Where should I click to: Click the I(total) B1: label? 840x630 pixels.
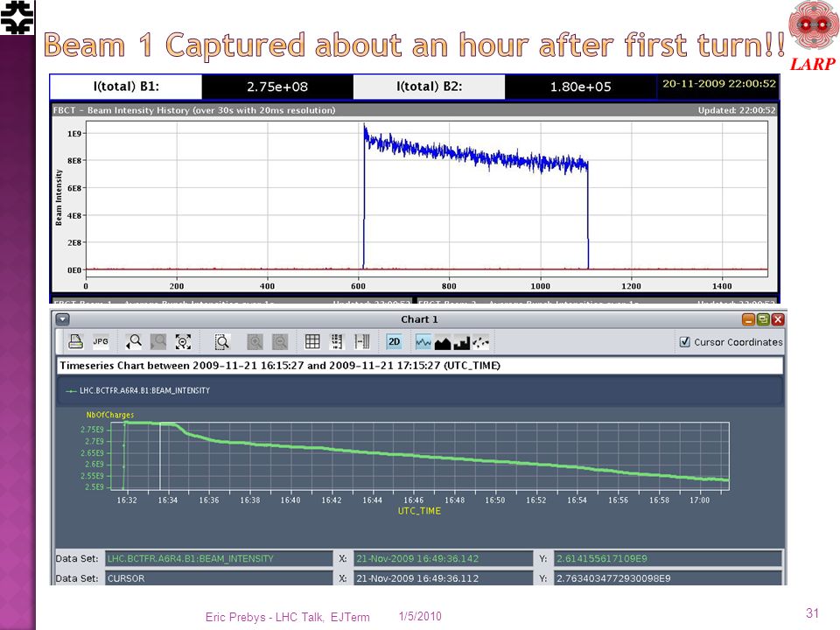[126, 87]
